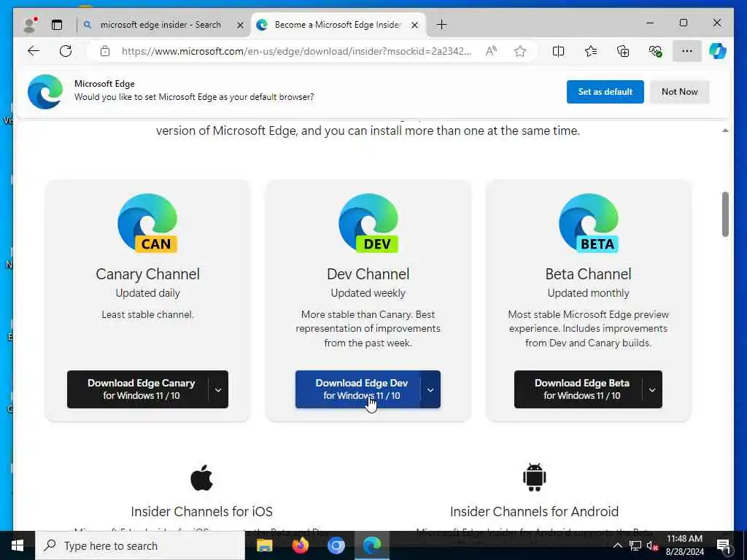Click the Dev Channel heading

368,274
